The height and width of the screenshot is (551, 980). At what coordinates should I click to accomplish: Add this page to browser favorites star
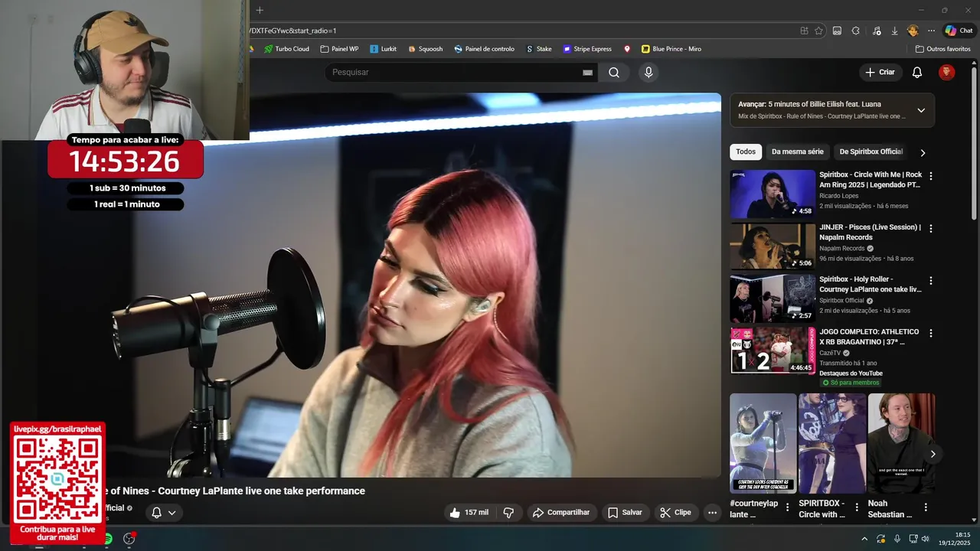pyautogui.click(x=818, y=31)
